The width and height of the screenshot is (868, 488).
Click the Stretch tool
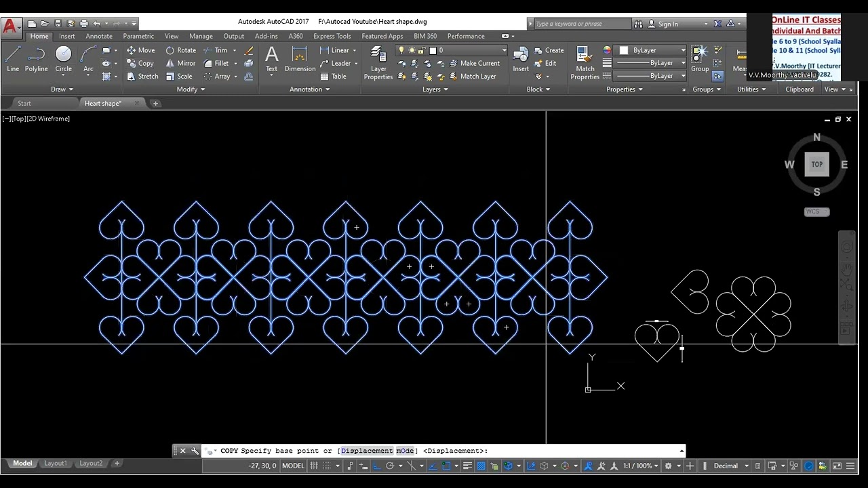coord(142,77)
